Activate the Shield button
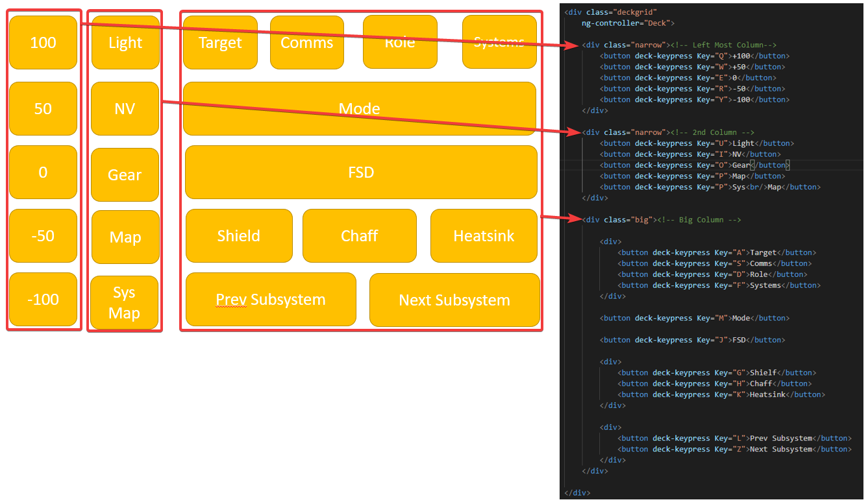The height and width of the screenshot is (502, 868). (239, 235)
